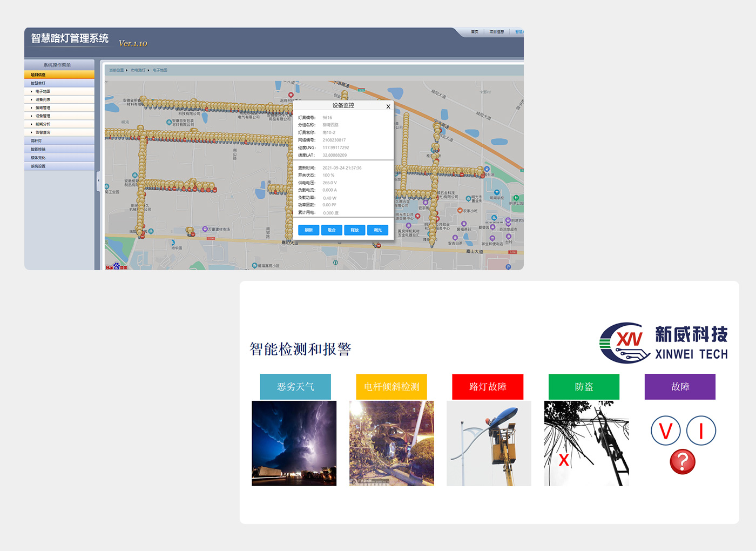Click the 释放 release button
This screenshot has width=756, height=551.
354,230
